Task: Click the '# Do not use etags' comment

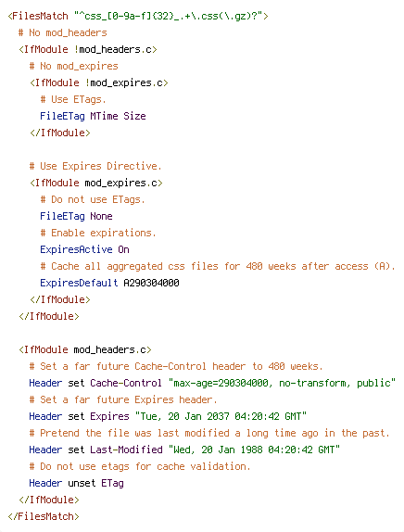Action: (x=140, y=466)
